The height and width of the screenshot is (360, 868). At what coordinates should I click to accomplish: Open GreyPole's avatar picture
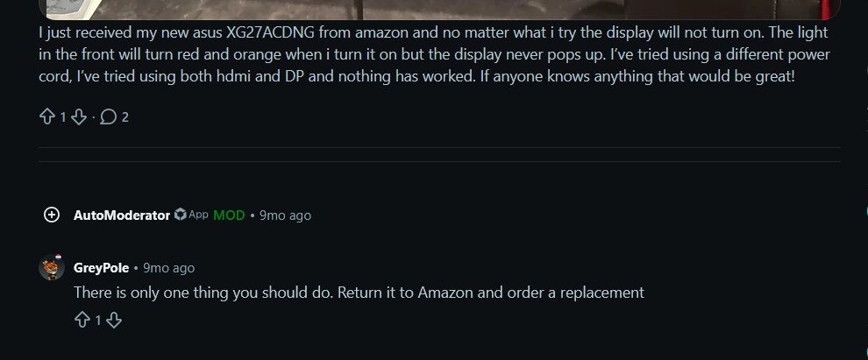(52, 268)
